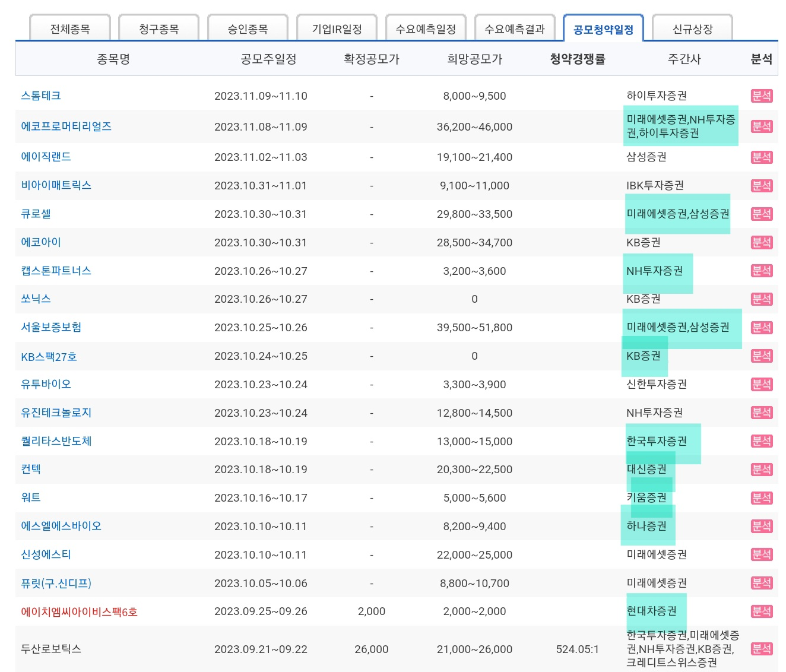Click the 청약경쟁률 column header
Image resolution: width=786 pixels, height=672 pixels.
578,59
